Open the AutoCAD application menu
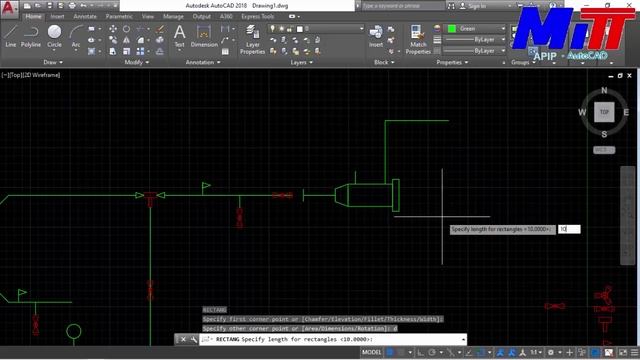This screenshot has width=640, height=360. click(9, 8)
